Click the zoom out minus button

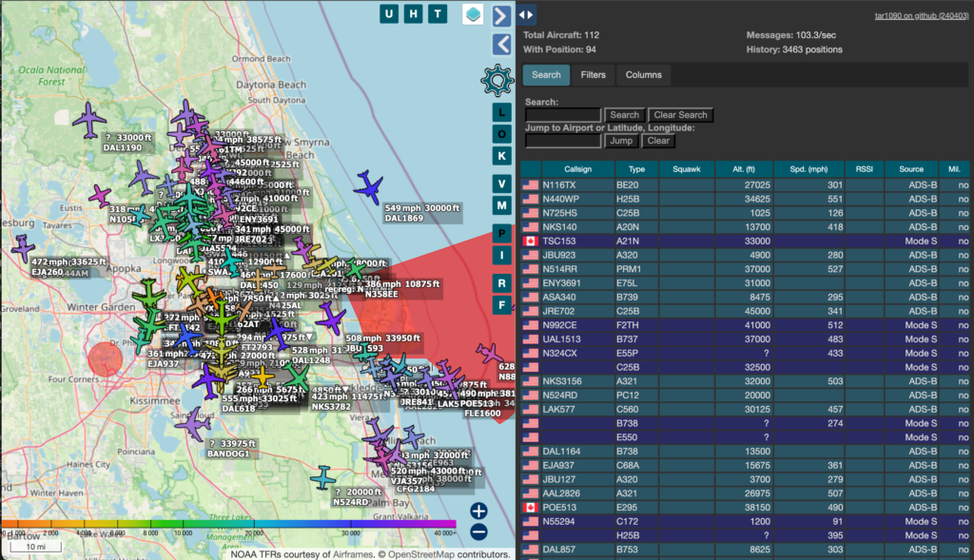(x=478, y=532)
